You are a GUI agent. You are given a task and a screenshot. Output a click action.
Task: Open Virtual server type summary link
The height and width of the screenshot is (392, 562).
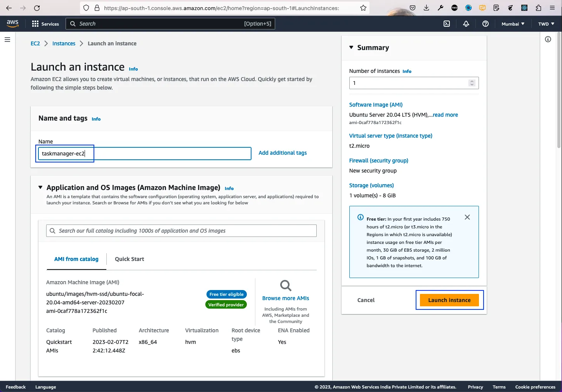(x=390, y=136)
